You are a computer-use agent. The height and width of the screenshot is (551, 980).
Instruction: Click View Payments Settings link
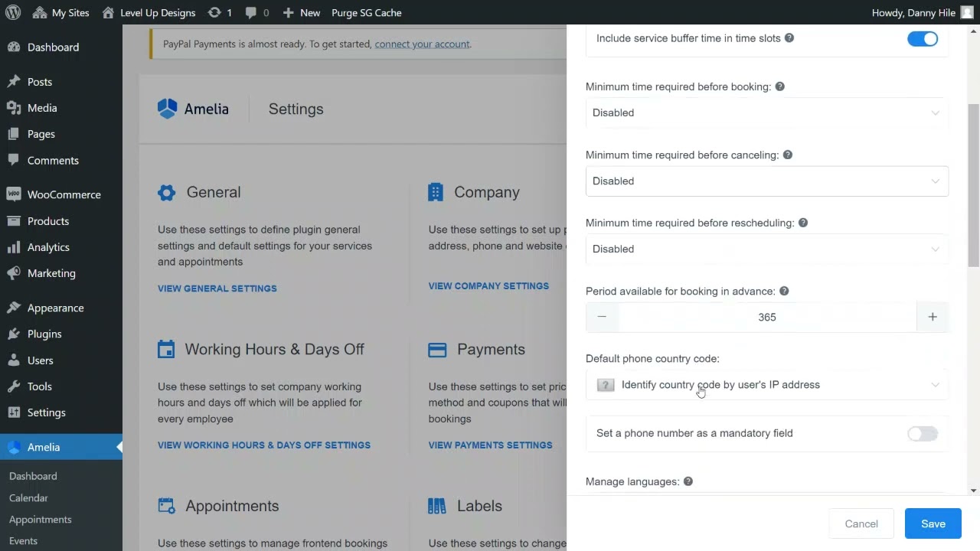490,445
